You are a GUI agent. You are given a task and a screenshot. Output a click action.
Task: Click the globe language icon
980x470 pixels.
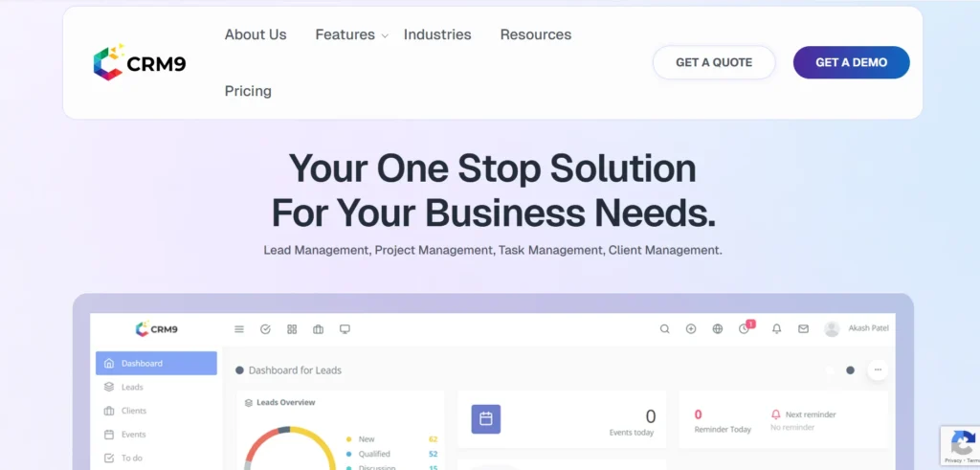[718, 329]
